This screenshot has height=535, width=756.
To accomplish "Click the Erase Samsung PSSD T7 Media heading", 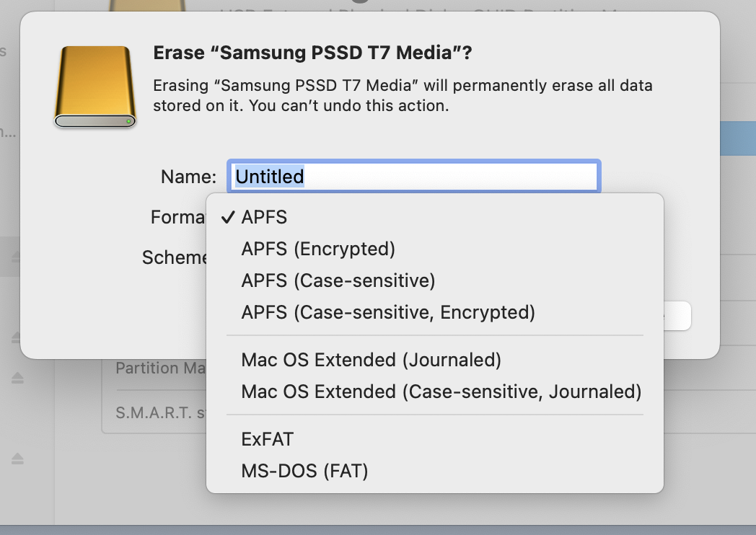I will [x=312, y=53].
